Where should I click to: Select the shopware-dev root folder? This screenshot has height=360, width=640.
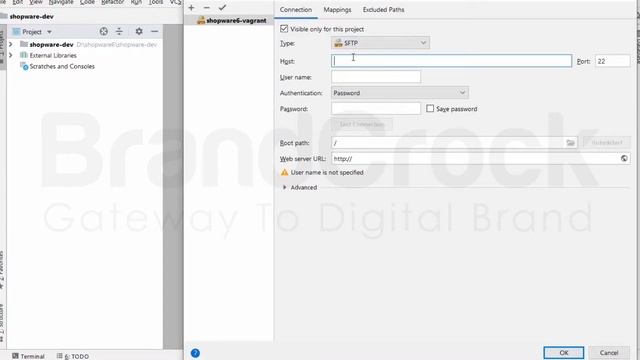[x=51, y=44]
